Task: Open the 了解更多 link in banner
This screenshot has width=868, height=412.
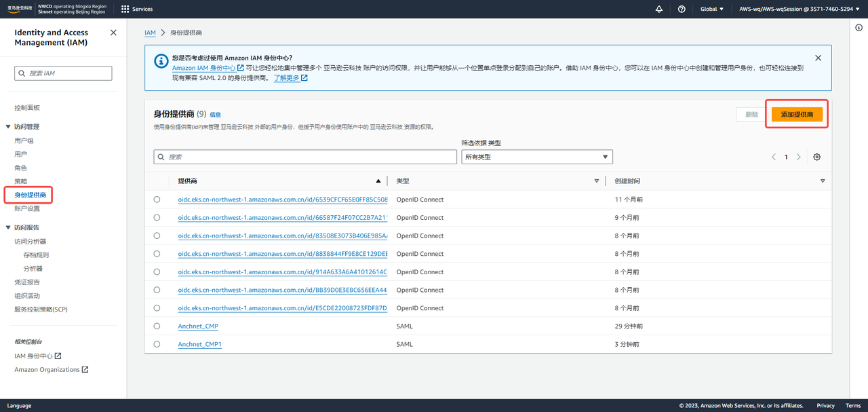Action: click(290, 78)
